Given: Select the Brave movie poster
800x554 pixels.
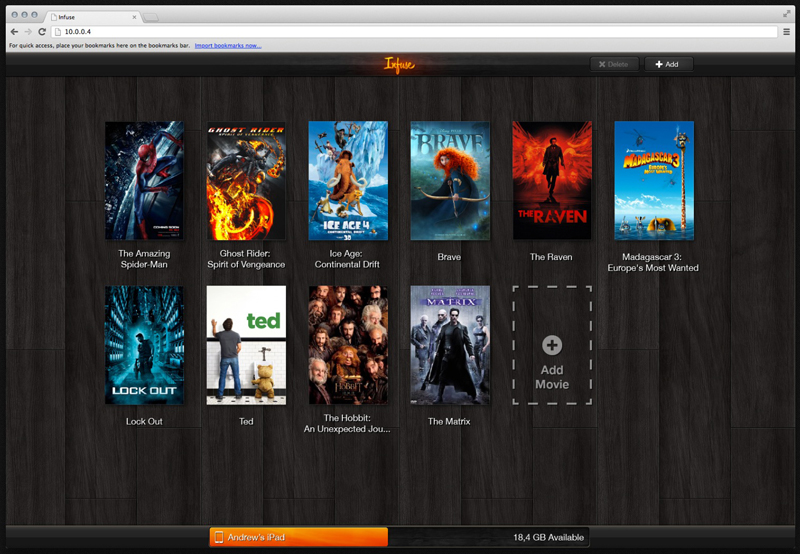Looking at the screenshot, I should tap(450, 180).
